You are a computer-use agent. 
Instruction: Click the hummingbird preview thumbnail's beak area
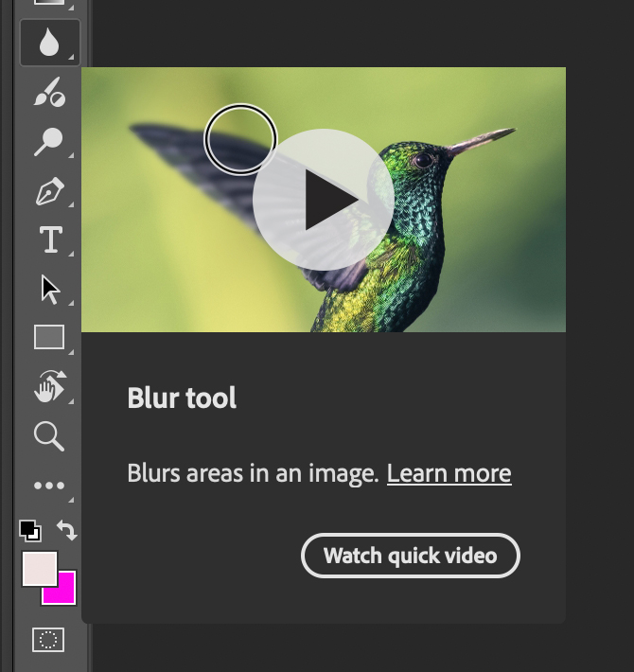tap(482, 141)
